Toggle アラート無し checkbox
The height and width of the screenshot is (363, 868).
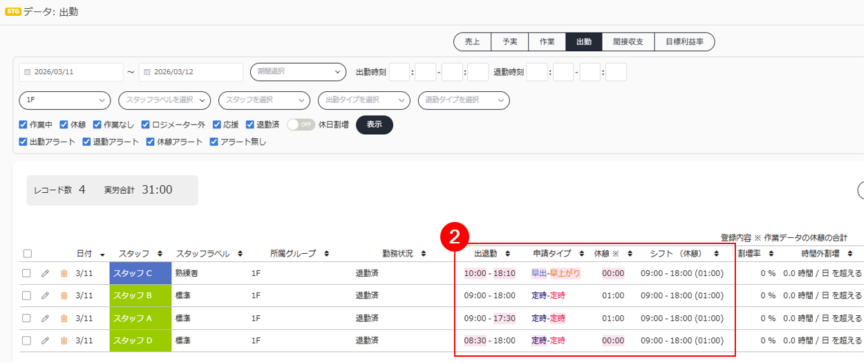pos(214,142)
